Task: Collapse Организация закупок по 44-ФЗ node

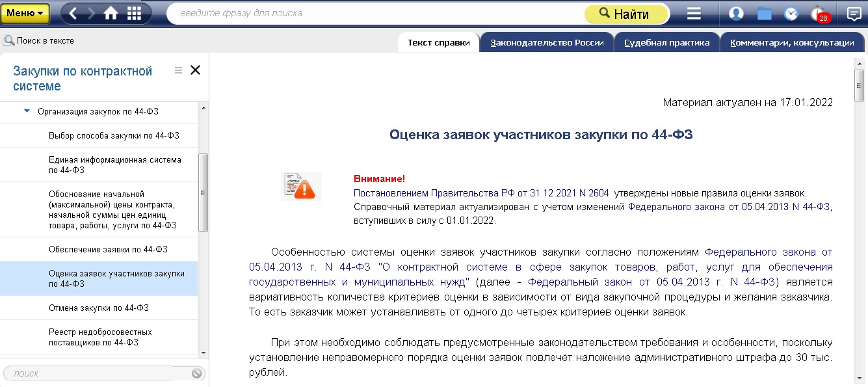Action: [x=27, y=111]
